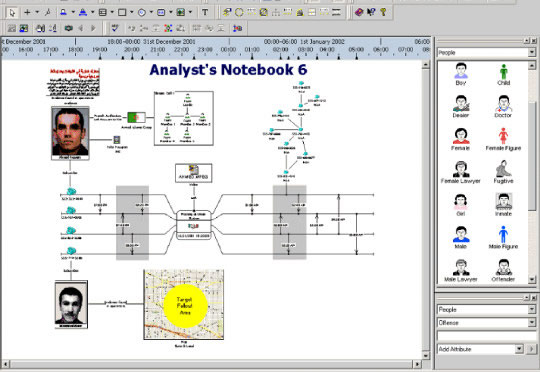
Task: Open the dropdown arrow beside the plus tool
Action: click(37, 13)
